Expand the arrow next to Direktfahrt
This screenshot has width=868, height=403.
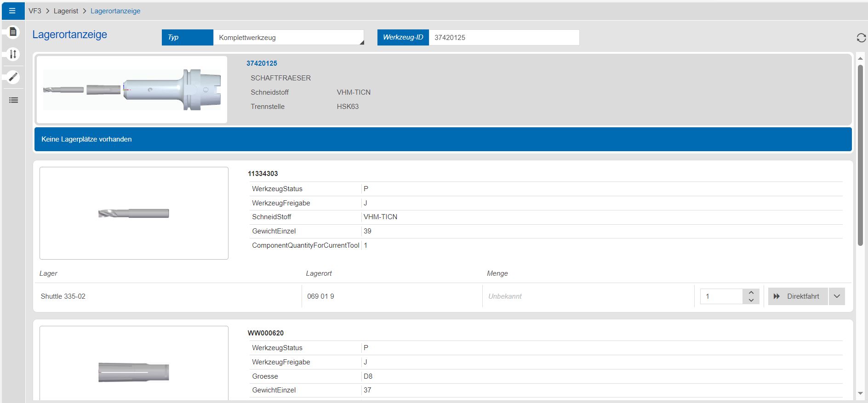[x=837, y=296]
